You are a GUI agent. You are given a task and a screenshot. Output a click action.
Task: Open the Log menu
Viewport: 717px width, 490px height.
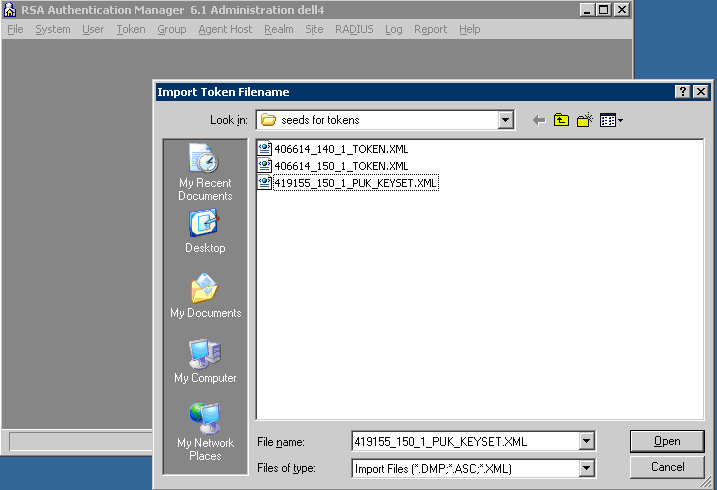394,29
